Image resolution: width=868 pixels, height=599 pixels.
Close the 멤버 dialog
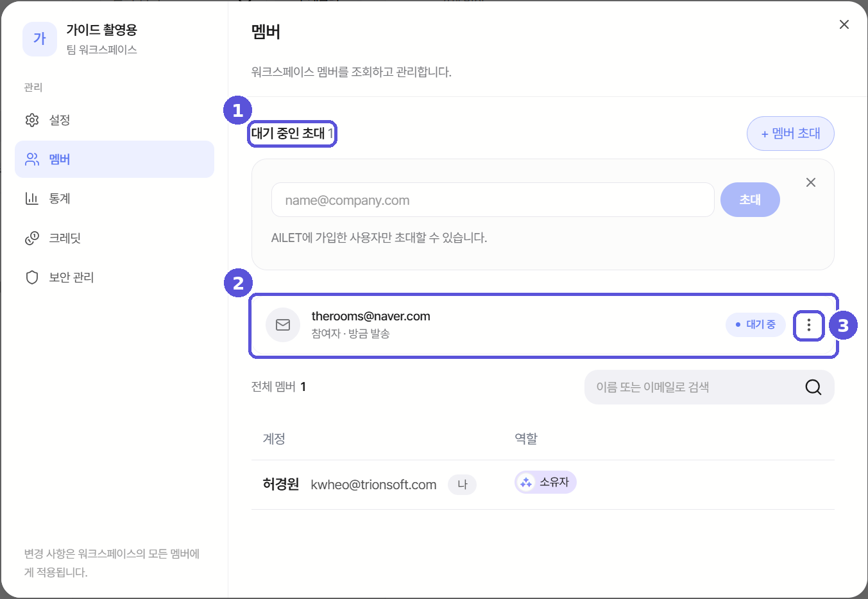tap(844, 24)
